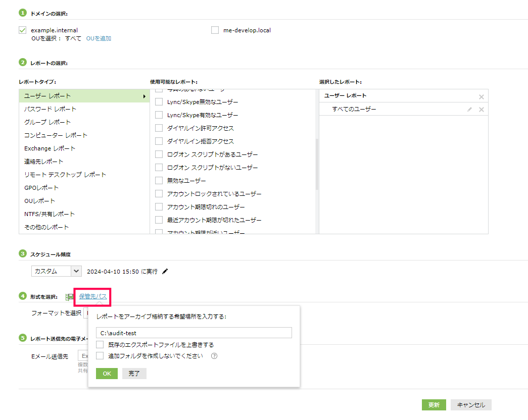Select パスワード レポート report type
The height and width of the screenshot is (420, 528).
pyautogui.click(x=51, y=109)
